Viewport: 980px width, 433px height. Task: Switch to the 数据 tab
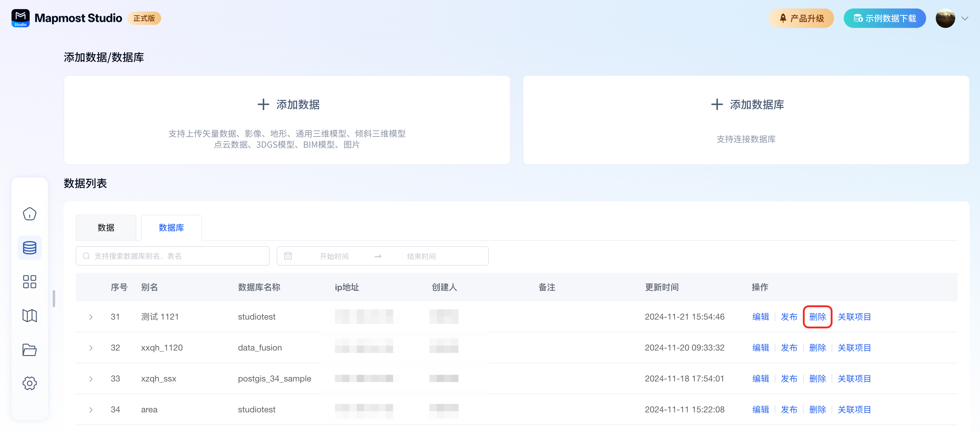tap(106, 228)
